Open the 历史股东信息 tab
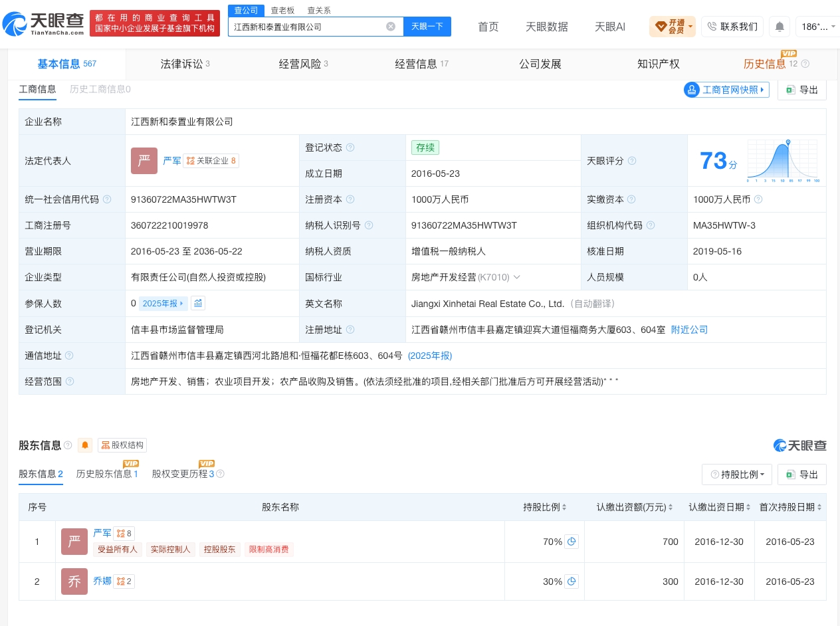The width and height of the screenshot is (840, 626). coord(108,474)
